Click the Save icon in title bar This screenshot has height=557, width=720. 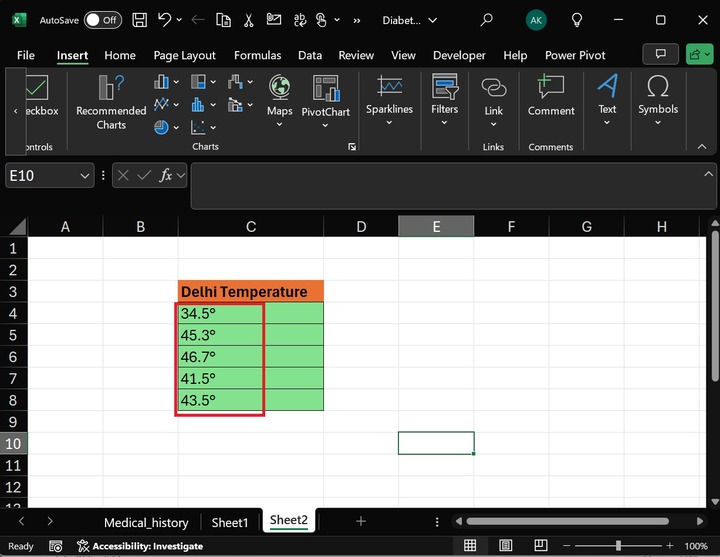click(x=140, y=20)
